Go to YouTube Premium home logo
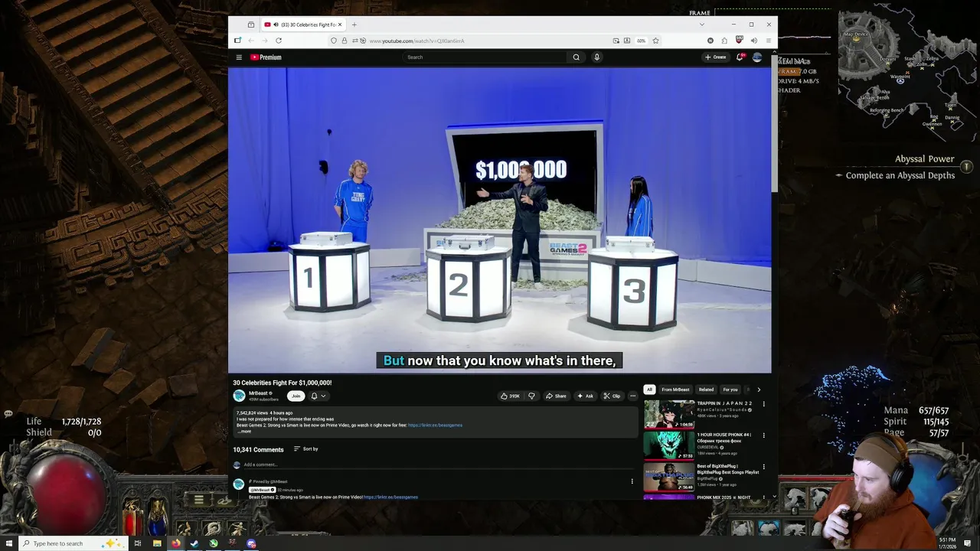This screenshot has width=980, height=551. (x=266, y=57)
